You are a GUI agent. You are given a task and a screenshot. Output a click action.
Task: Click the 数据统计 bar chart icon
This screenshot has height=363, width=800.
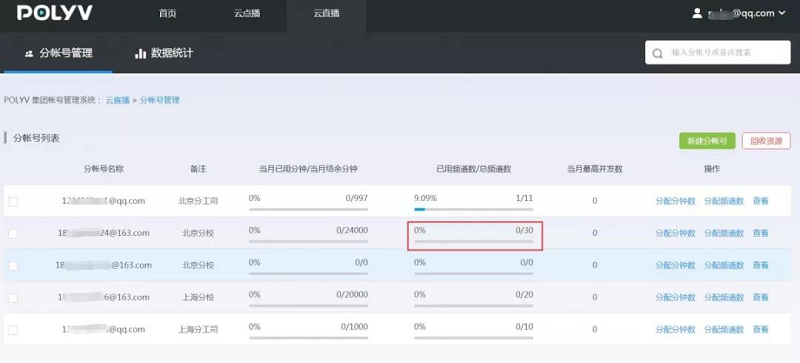pyautogui.click(x=140, y=53)
